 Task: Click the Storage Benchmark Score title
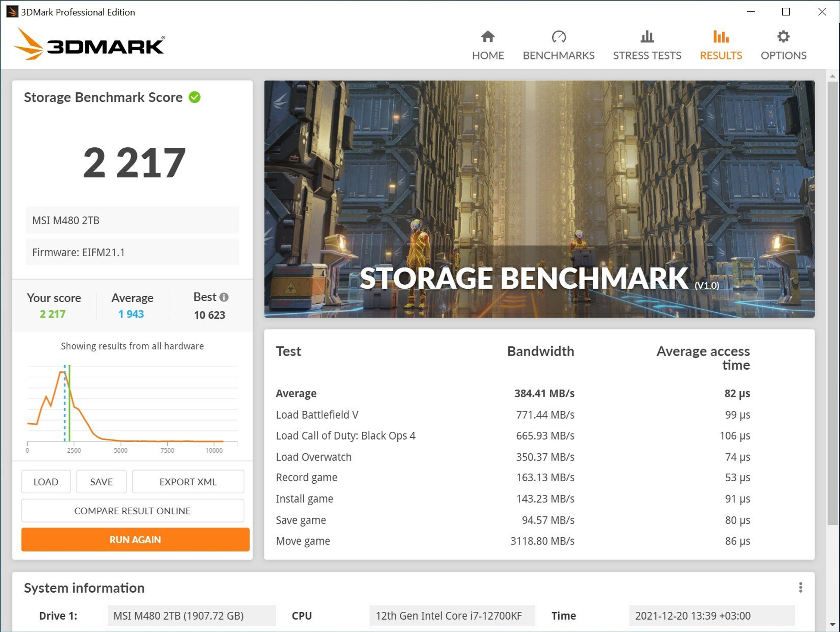[x=103, y=97]
